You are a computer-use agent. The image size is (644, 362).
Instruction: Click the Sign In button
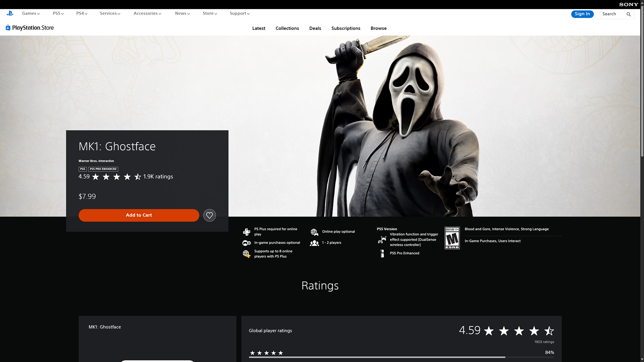pos(582,14)
